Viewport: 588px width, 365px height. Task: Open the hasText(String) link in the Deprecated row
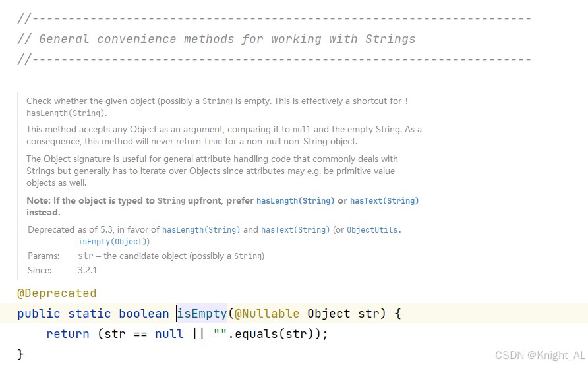click(x=295, y=230)
